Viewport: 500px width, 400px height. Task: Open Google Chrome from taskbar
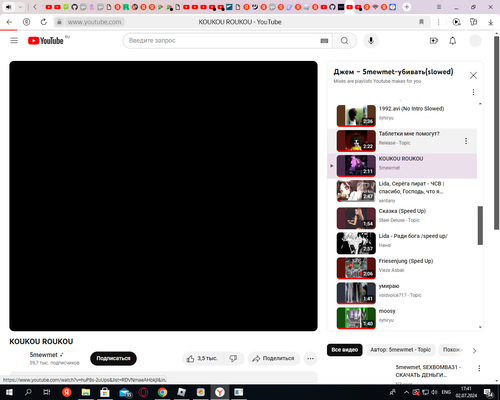(x=162, y=392)
